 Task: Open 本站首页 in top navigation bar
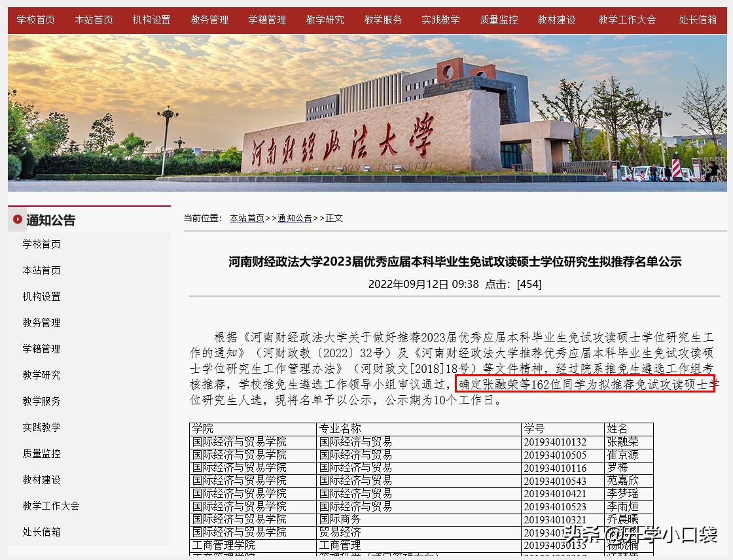click(x=94, y=20)
